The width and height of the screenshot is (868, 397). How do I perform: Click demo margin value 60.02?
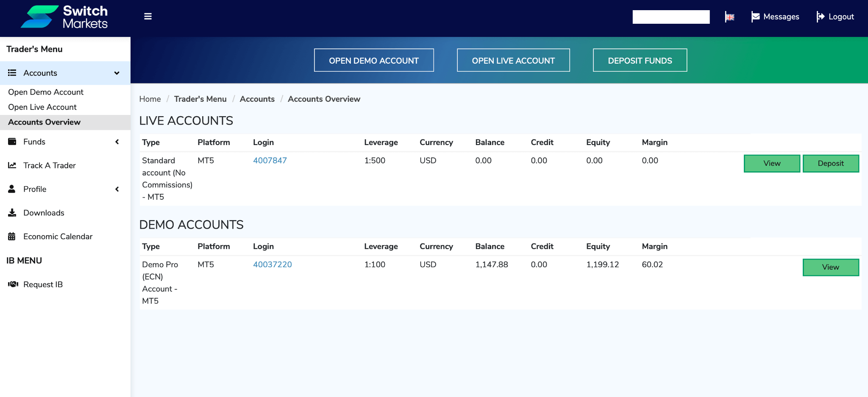[x=652, y=264]
